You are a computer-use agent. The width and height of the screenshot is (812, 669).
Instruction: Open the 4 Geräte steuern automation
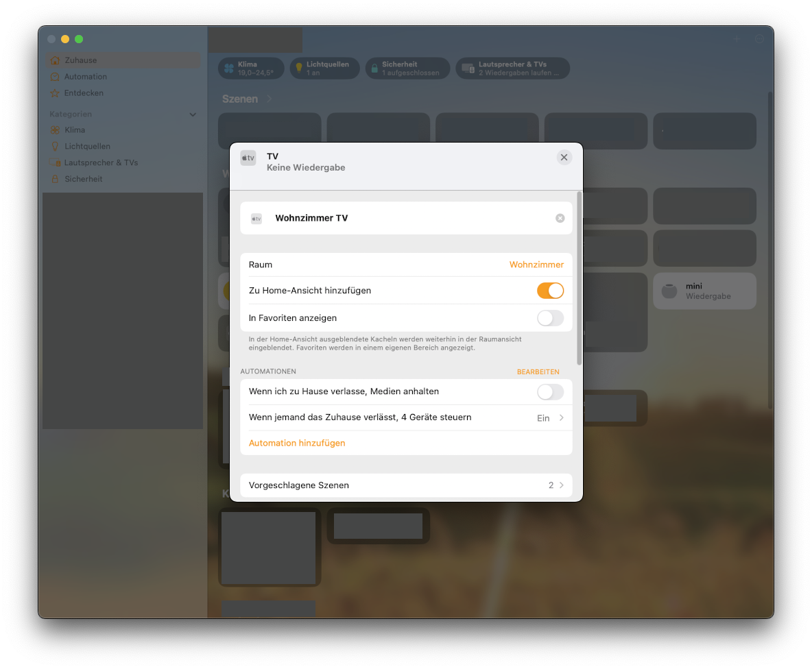tap(406, 417)
